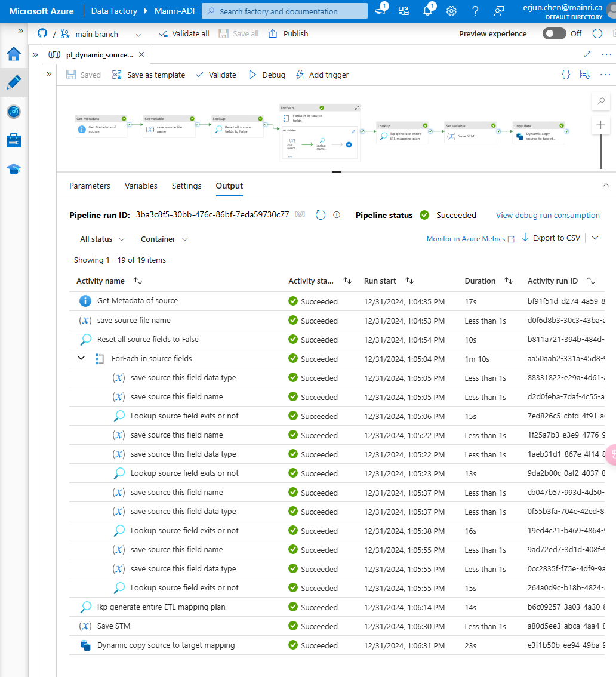
Task: Open the Azure notifications bell
Action: click(x=427, y=10)
